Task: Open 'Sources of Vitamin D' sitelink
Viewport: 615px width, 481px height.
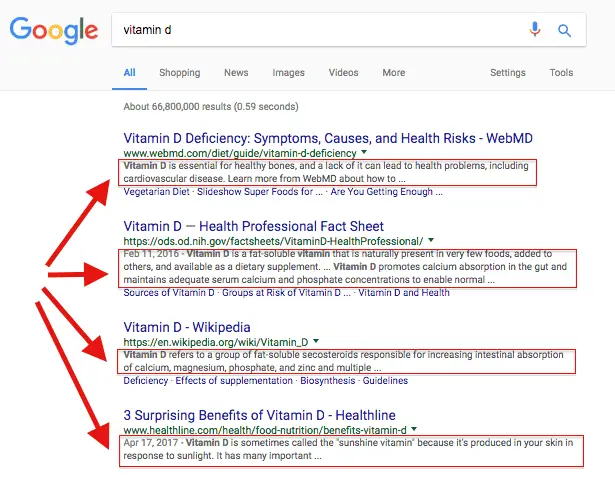Action: coord(169,293)
